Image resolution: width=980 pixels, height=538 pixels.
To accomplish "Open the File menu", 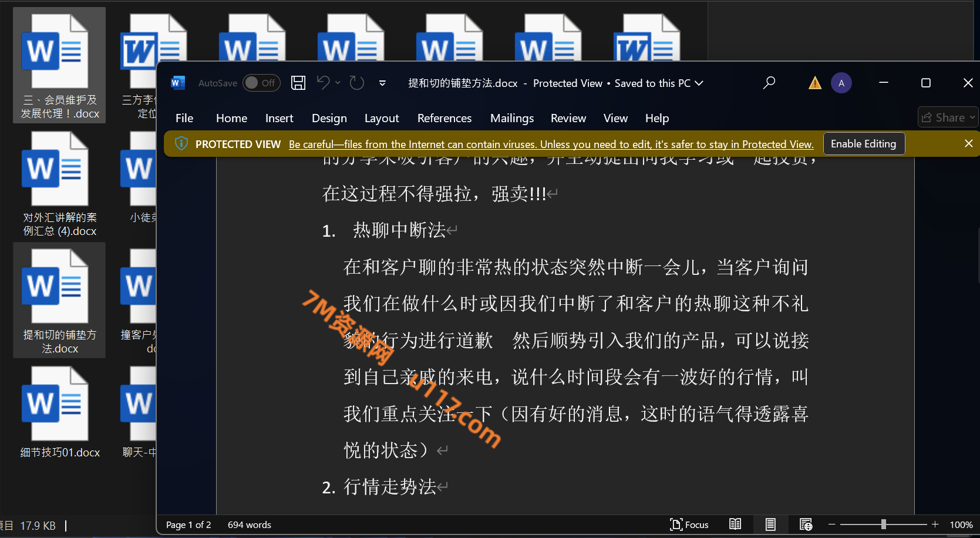I will click(184, 118).
